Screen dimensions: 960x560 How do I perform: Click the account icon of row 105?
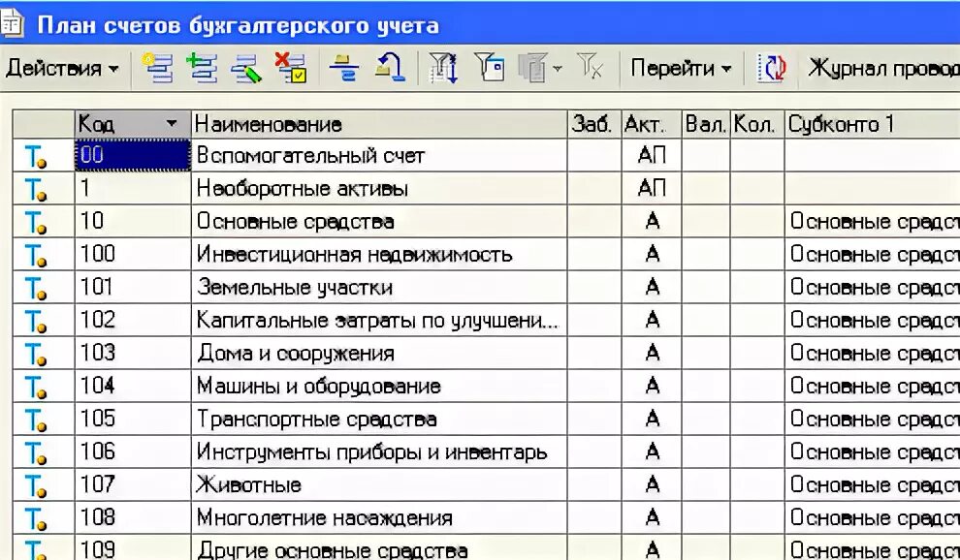point(36,420)
